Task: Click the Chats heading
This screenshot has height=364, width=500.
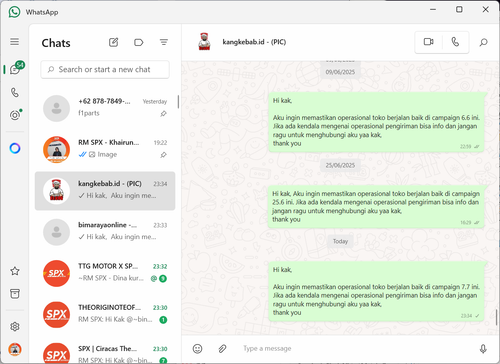Action: click(x=56, y=43)
